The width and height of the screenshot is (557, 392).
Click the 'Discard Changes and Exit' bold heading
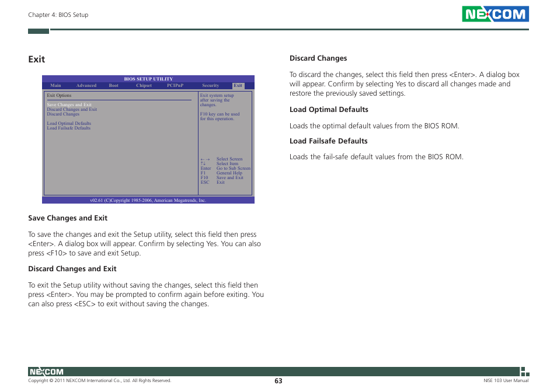pyautogui.click(x=72, y=269)
